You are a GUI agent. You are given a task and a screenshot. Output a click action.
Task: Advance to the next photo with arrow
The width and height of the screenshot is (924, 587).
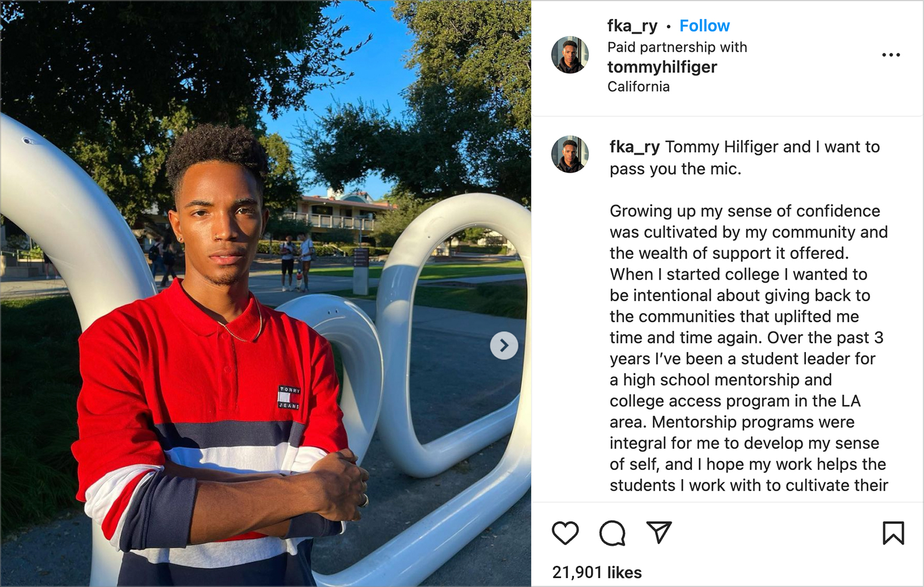click(504, 346)
